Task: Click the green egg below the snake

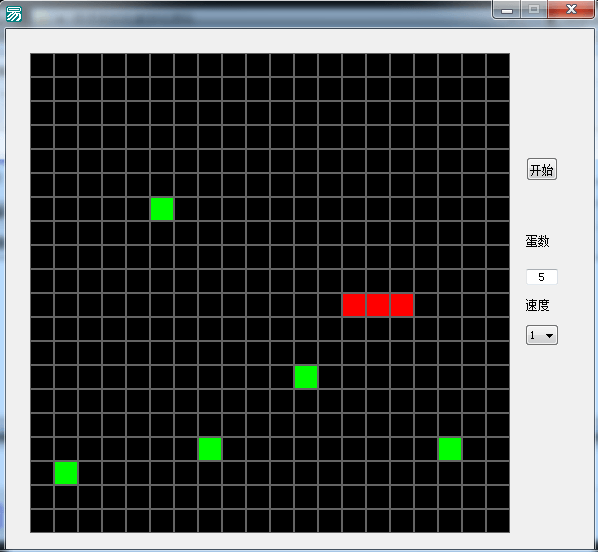Action: [x=306, y=377]
